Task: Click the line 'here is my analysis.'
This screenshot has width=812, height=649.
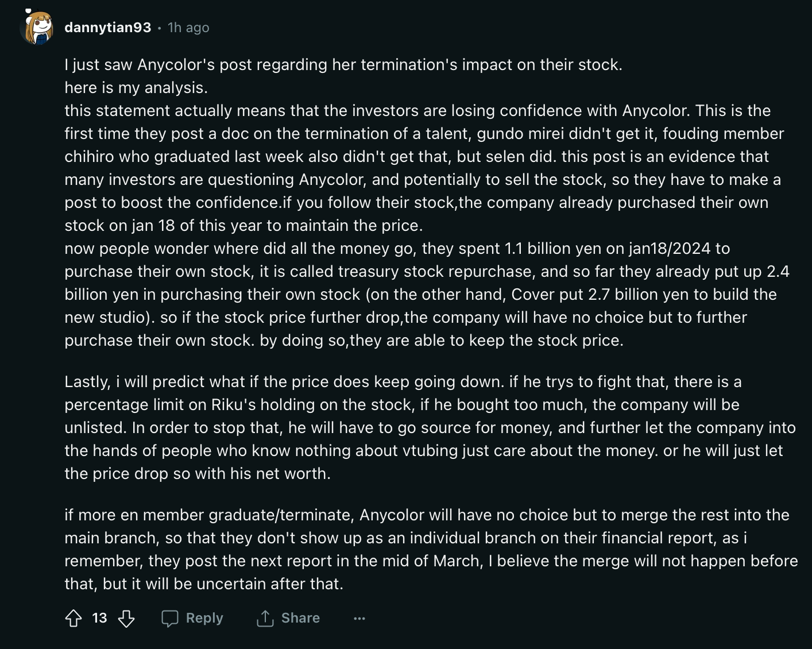Action: click(x=136, y=88)
